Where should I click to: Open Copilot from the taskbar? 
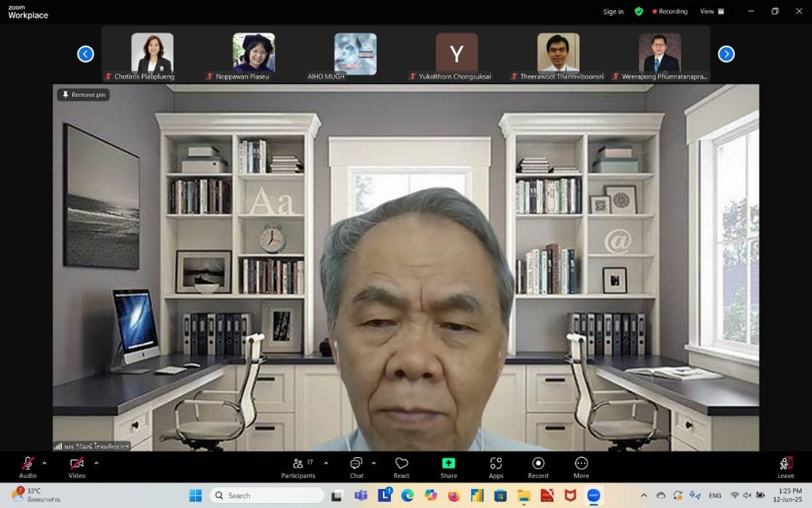click(x=431, y=496)
